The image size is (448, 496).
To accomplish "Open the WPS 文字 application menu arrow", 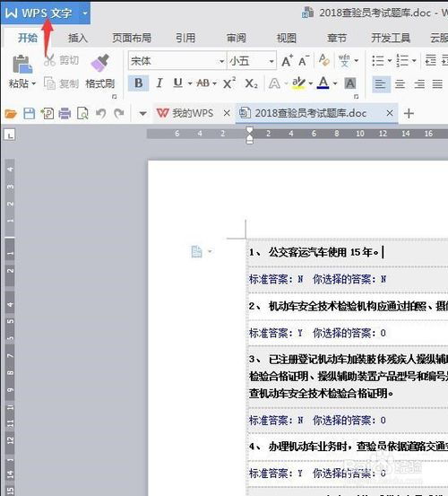I will [84, 13].
